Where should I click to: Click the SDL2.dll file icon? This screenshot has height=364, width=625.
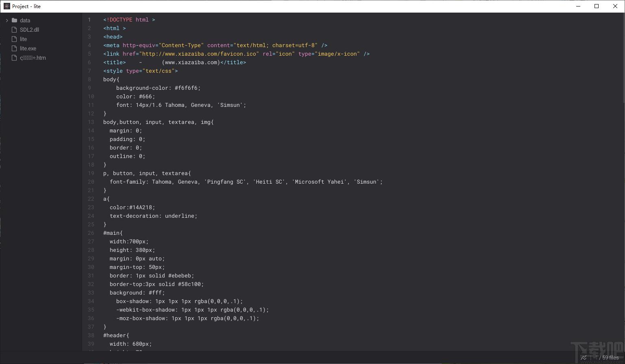(15, 30)
